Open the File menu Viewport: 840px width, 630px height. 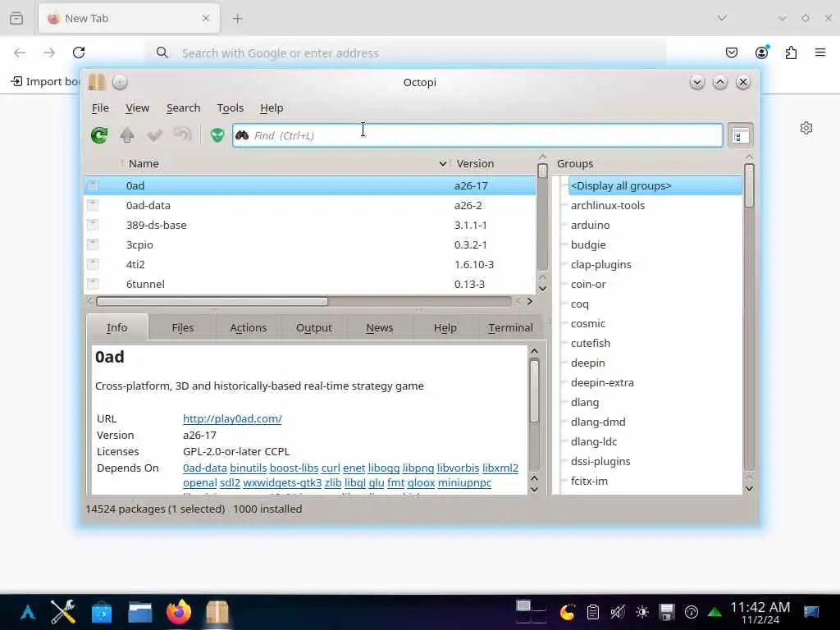pyautogui.click(x=100, y=107)
